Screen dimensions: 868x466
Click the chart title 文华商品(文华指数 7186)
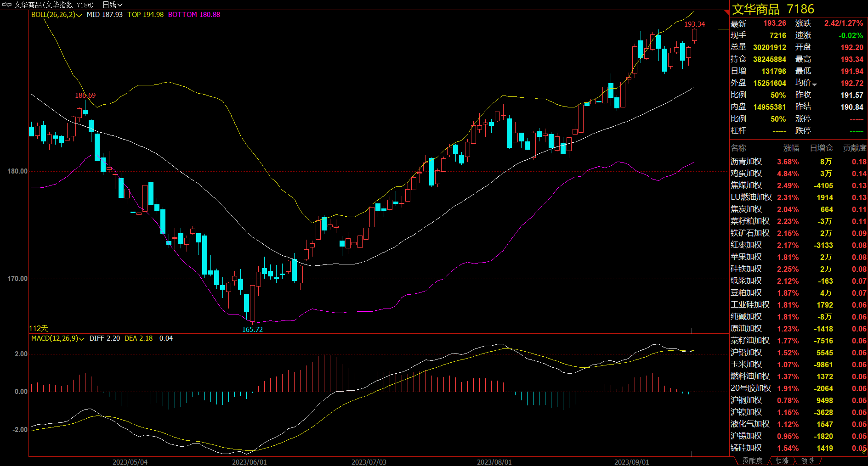tap(54, 5)
